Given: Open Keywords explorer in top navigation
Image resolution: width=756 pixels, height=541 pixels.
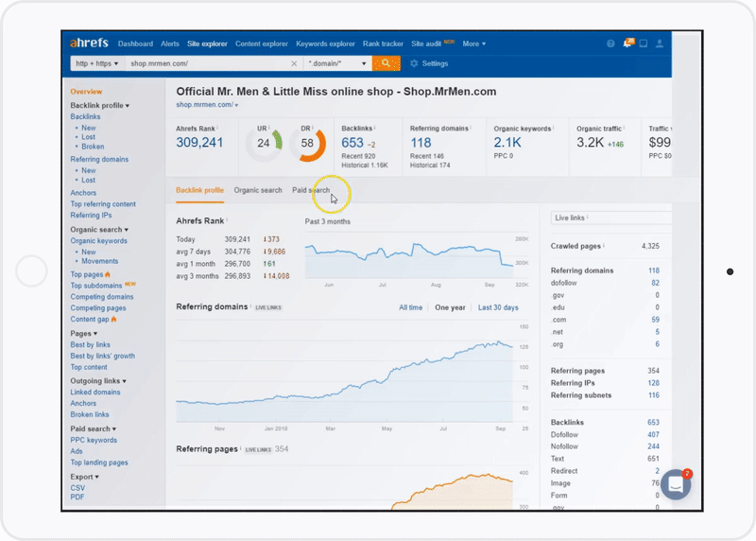Looking at the screenshot, I should [x=325, y=44].
